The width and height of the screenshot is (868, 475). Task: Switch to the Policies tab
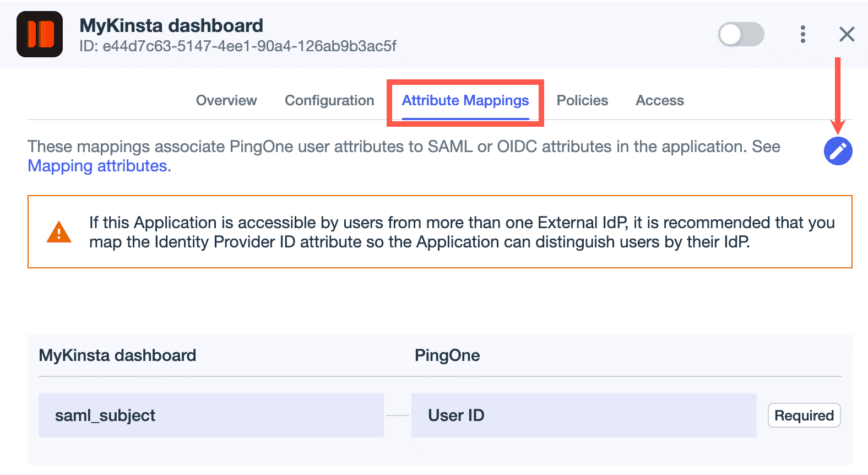coord(582,100)
